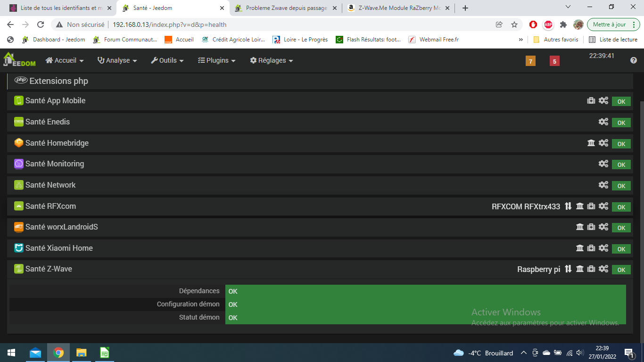Open the Analyse dropdown menu
The height and width of the screenshot is (362, 644).
117,60
